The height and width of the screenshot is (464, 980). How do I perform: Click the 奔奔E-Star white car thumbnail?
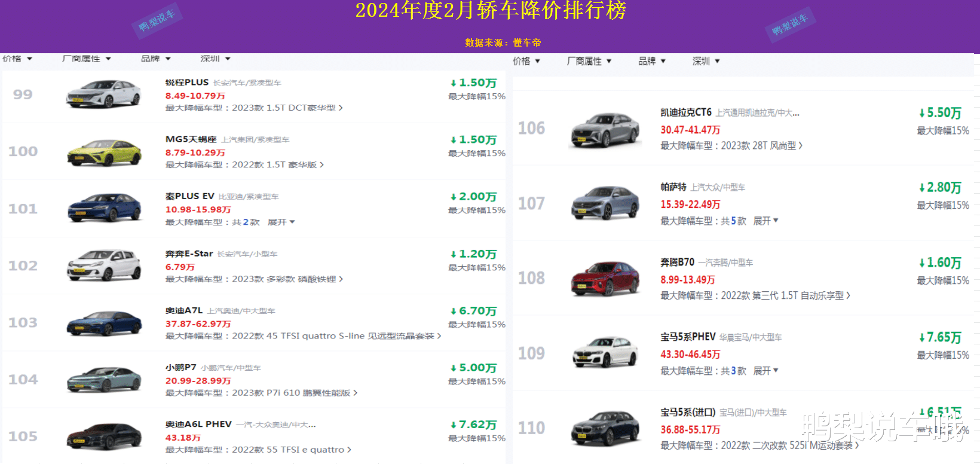[x=104, y=265]
